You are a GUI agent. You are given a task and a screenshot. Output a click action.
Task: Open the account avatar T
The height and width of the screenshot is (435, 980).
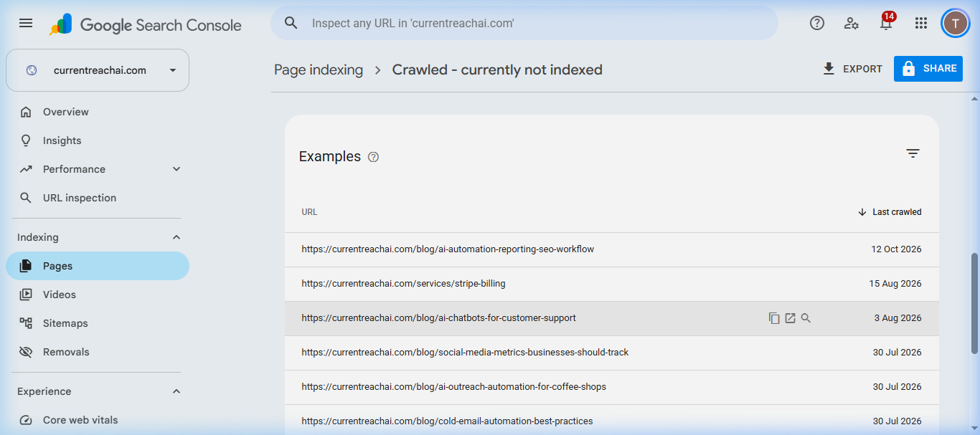pos(955,23)
